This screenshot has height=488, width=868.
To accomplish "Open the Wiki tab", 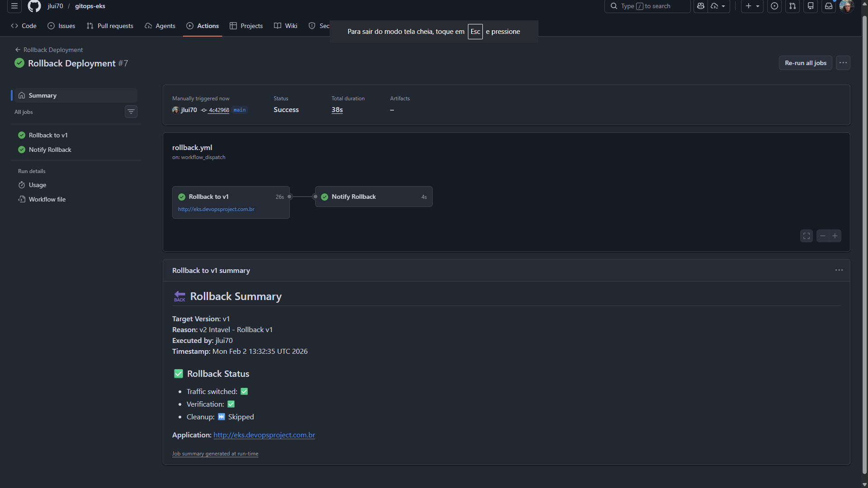I will pos(286,26).
